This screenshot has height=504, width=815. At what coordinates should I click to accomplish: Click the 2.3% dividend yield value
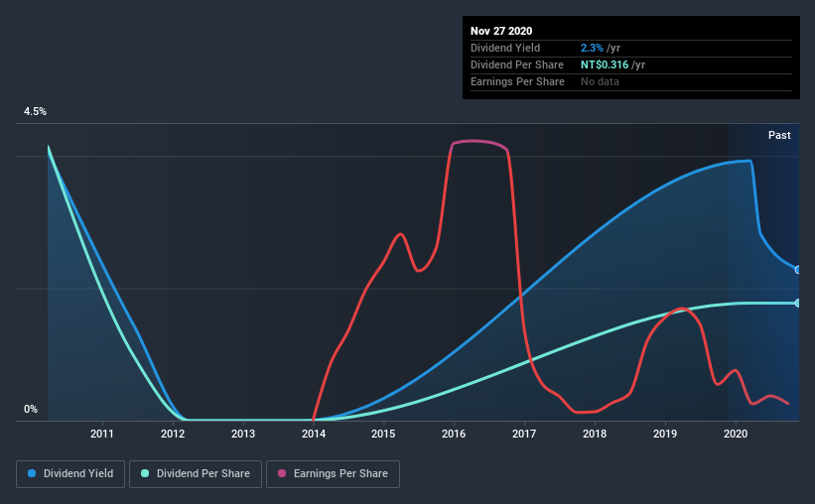592,48
